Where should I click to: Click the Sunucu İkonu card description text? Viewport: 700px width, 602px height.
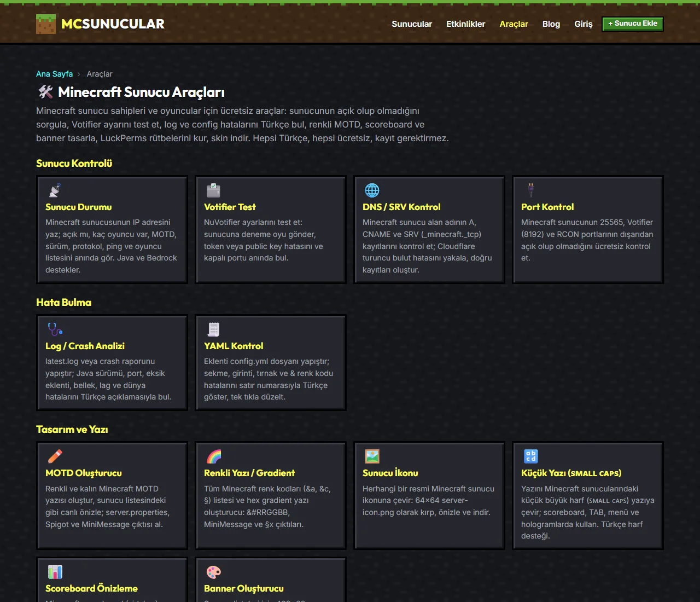click(x=428, y=501)
